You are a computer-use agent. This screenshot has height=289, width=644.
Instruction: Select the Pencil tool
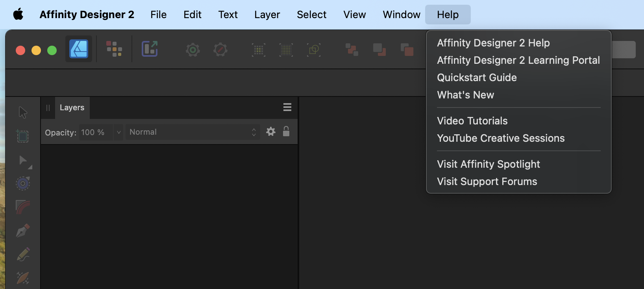click(x=23, y=254)
